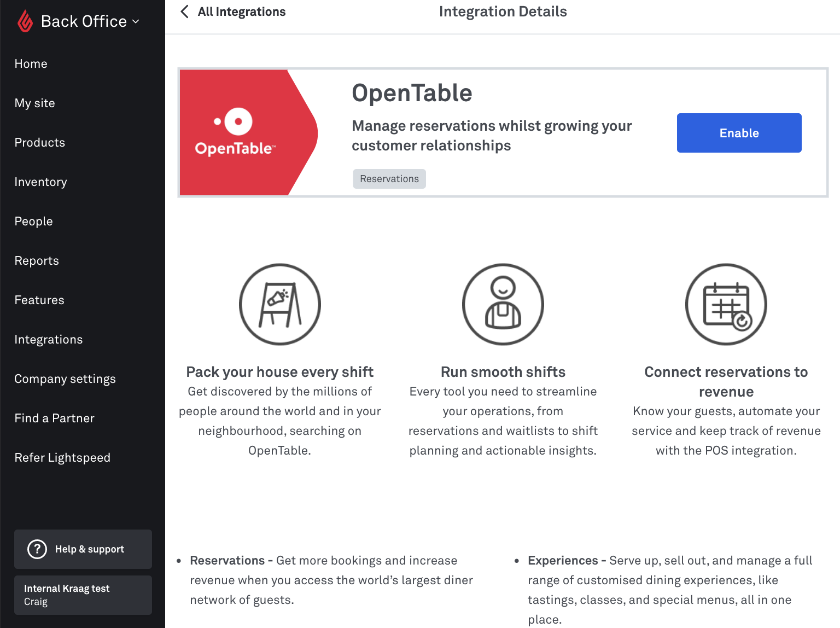Select Products in the sidebar
840x628 pixels.
pos(39,143)
